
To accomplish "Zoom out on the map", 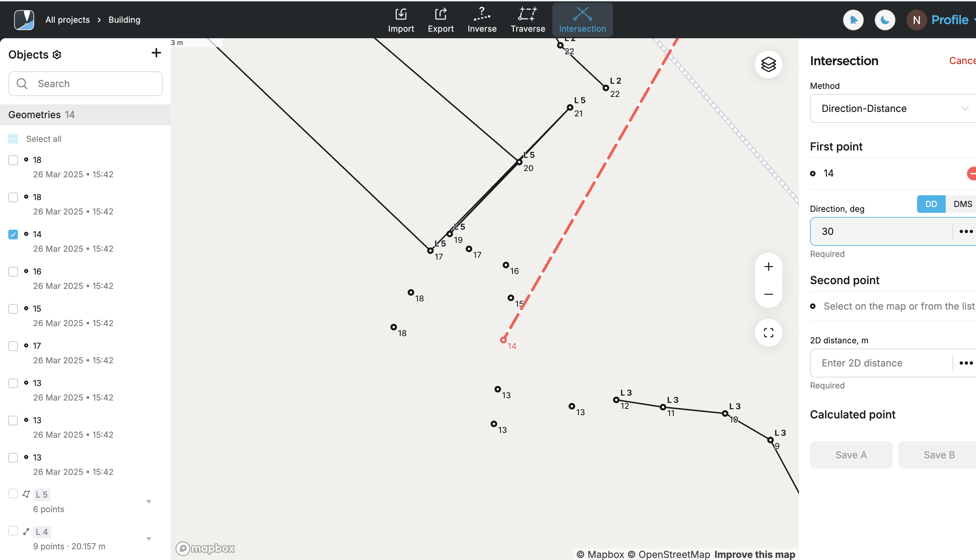I will [768, 294].
